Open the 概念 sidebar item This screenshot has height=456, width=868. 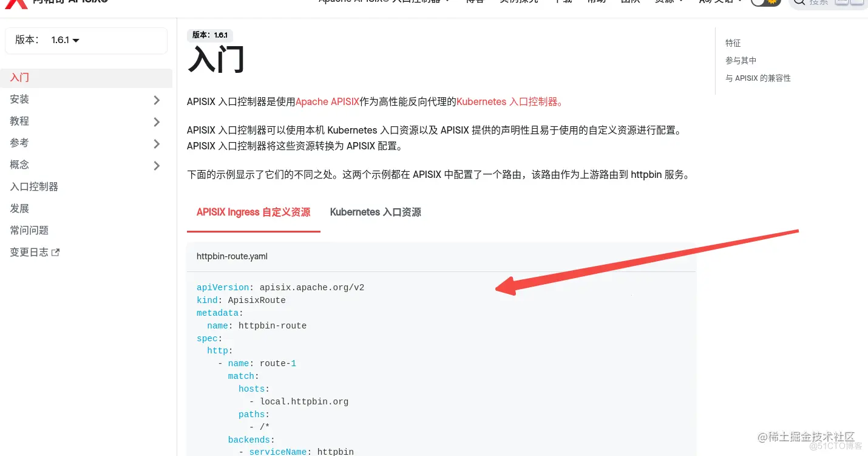click(19, 165)
